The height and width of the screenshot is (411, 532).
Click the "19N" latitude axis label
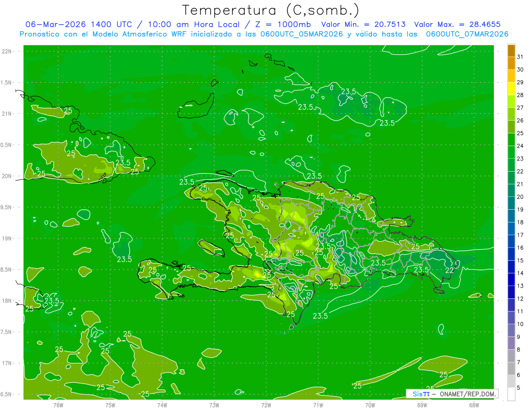point(8,239)
